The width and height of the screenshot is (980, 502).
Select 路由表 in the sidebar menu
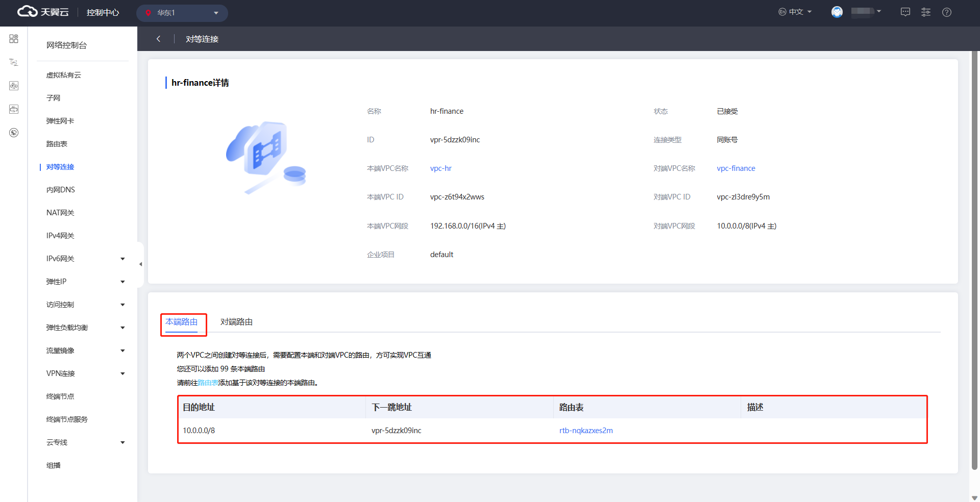point(57,144)
